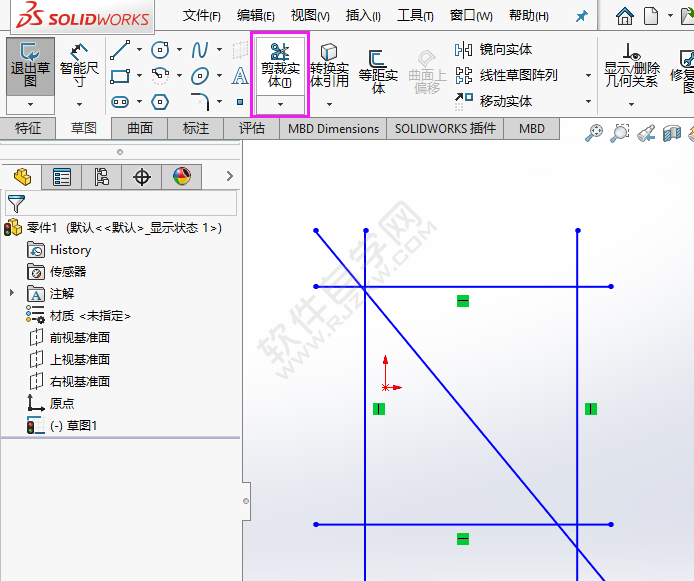Open the Trim Entities dropdown arrow
Screen dimensions: 694x581
click(280, 104)
